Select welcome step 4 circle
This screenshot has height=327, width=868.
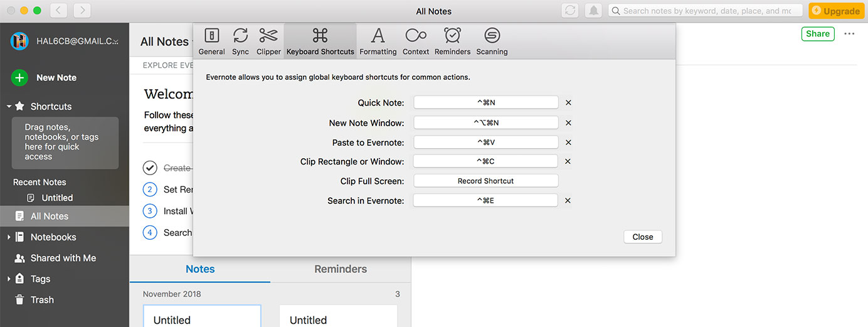(150, 232)
